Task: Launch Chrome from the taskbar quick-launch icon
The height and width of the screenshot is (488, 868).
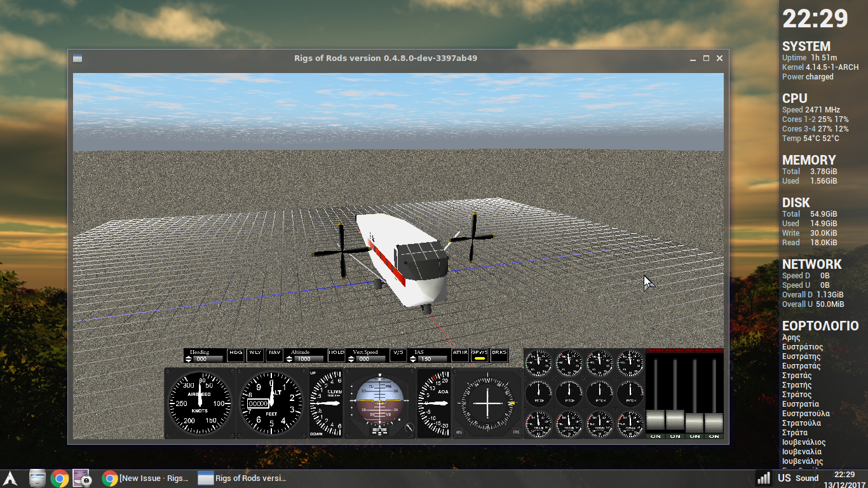Action: tap(60, 478)
